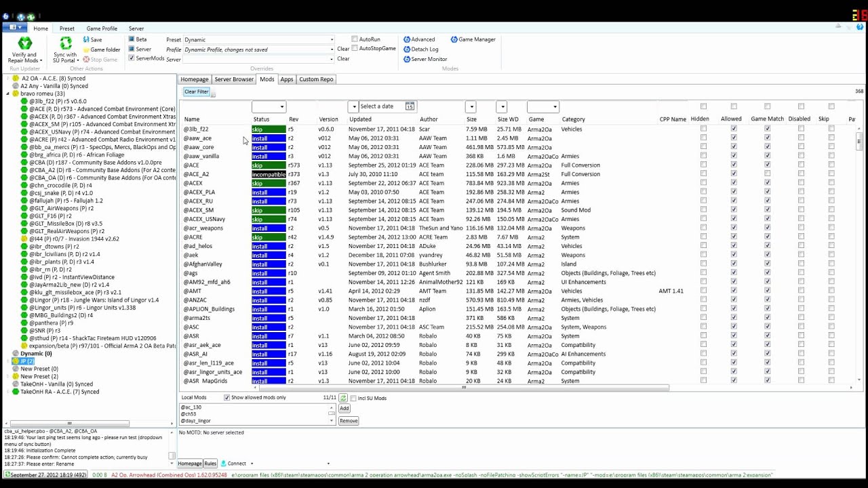The height and width of the screenshot is (488, 868).
Task: Sort mods table by Author column header
Action: tap(429, 119)
